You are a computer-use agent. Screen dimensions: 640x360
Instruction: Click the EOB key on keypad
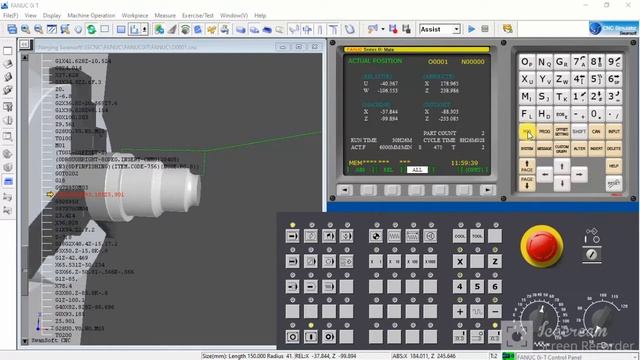click(x=562, y=114)
